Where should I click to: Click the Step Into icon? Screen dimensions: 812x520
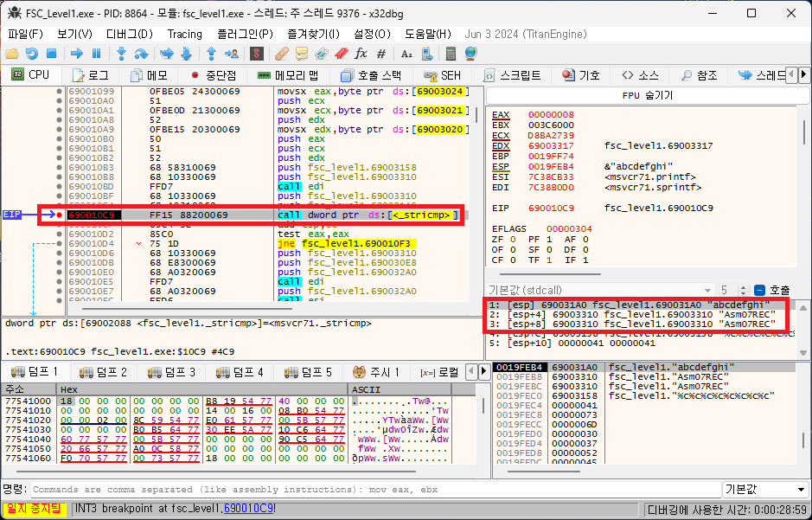pyautogui.click(x=122, y=54)
